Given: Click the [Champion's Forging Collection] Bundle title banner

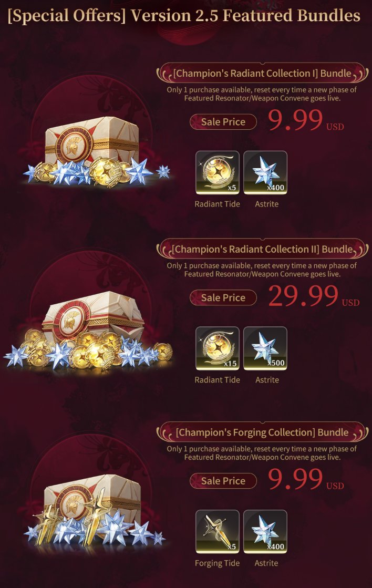Looking at the screenshot, I should coord(262,432).
